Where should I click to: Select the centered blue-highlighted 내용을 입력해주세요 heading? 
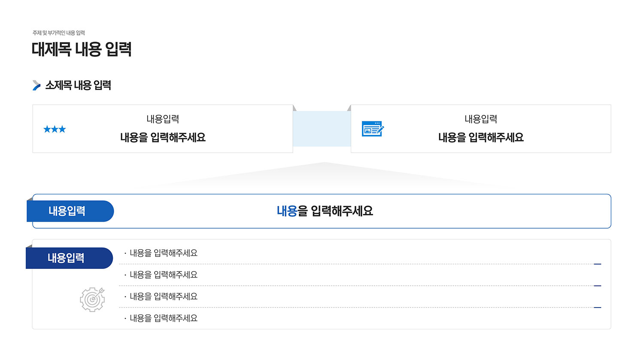tap(325, 211)
